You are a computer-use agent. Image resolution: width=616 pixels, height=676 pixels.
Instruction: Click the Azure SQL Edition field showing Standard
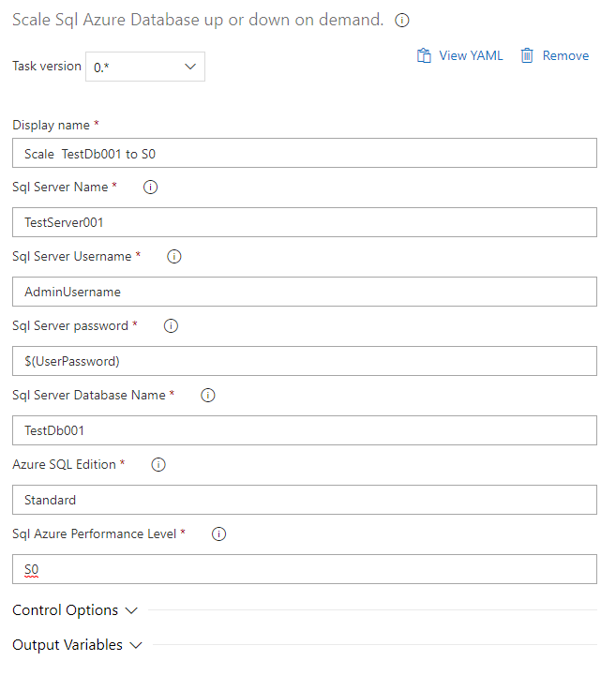click(305, 500)
